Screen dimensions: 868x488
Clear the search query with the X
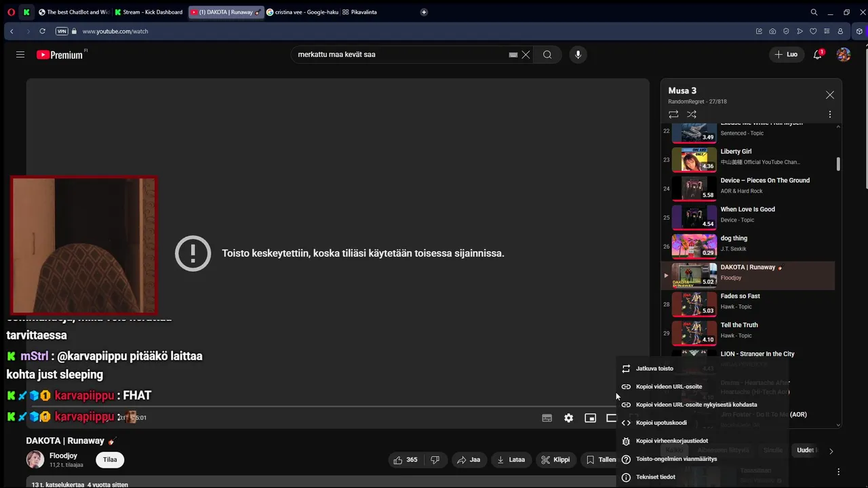click(x=526, y=55)
